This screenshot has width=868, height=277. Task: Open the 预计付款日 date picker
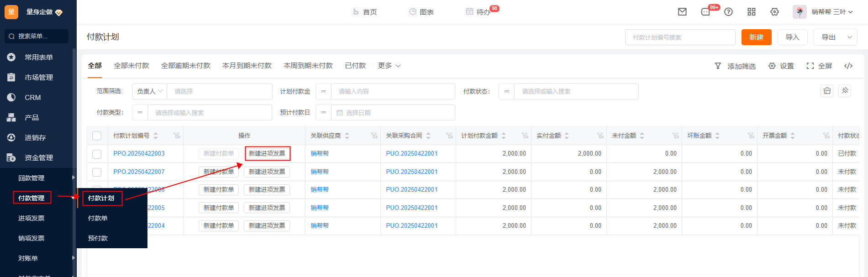[x=393, y=112]
